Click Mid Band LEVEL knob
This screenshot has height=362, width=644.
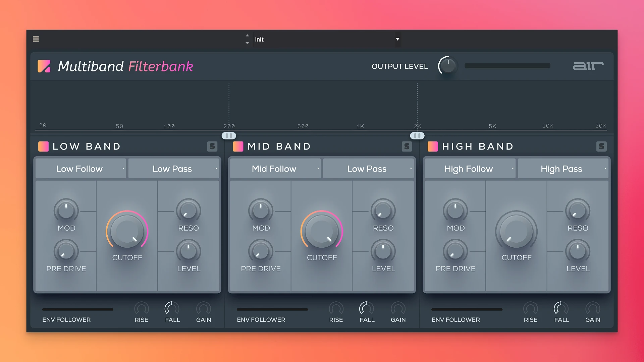(383, 251)
